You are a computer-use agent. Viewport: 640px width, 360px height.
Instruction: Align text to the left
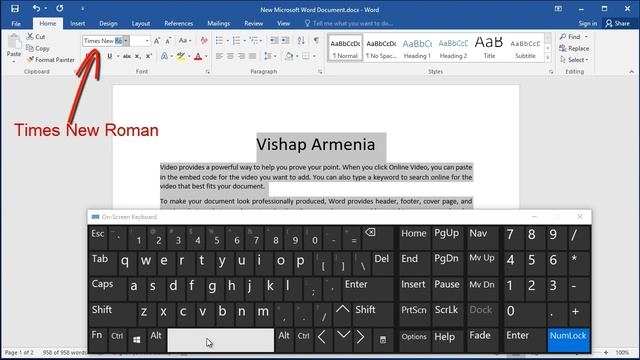tap(219, 56)
